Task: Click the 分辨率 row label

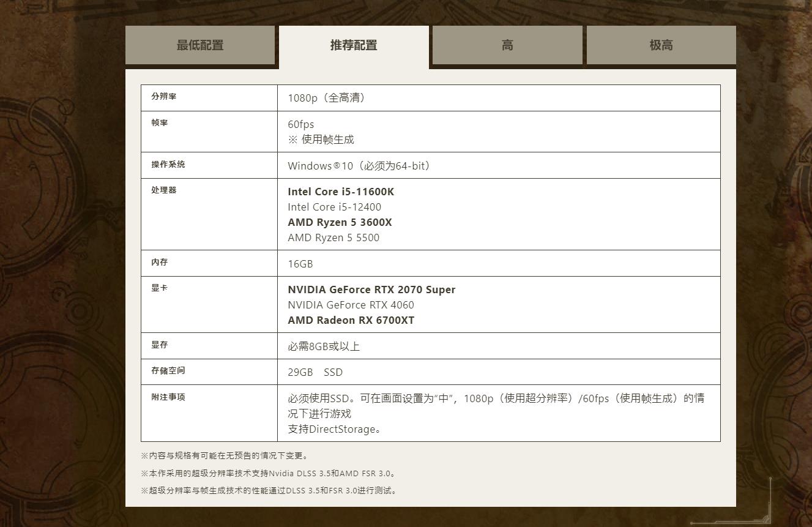Action: coord(164,97)
